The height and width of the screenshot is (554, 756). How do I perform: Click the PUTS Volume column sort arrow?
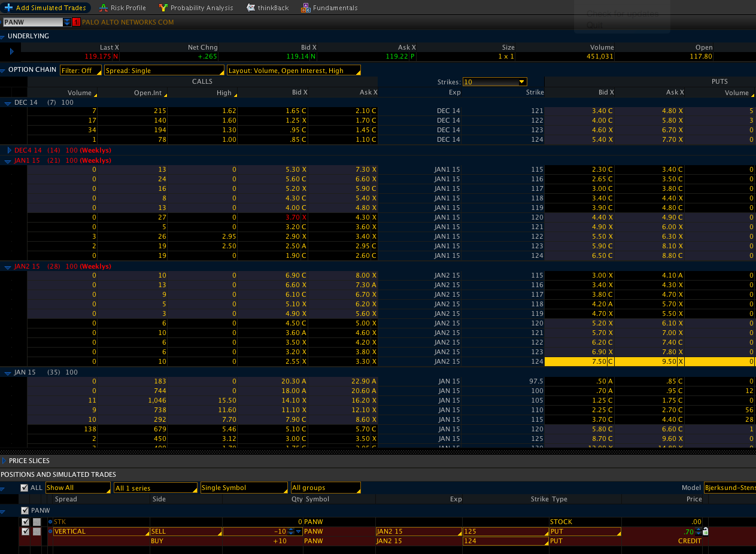click(752, 94)
